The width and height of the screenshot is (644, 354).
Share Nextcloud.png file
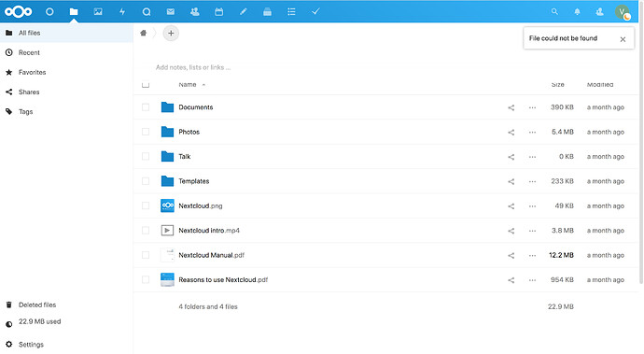(x=511, y=206)
